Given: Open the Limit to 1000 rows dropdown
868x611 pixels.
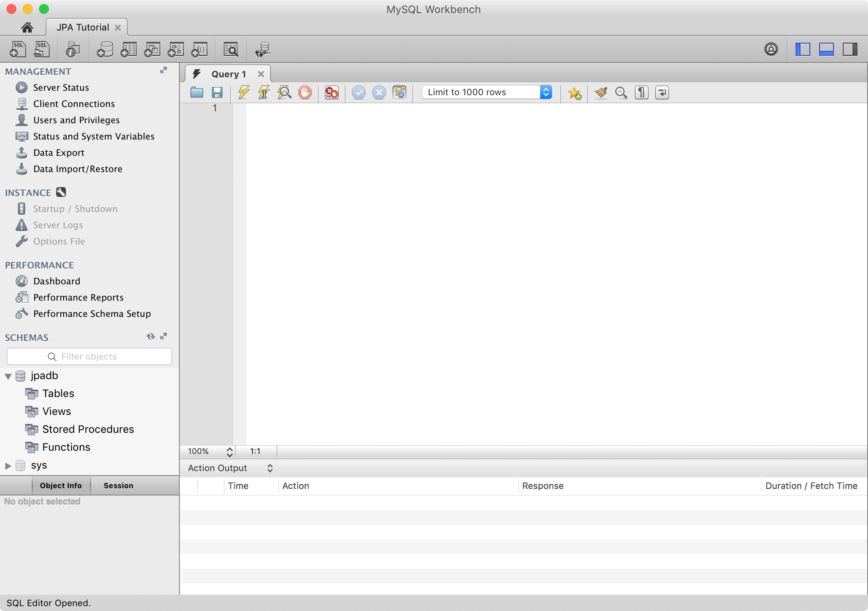Looking at the screenshot, I should (487, 92).
